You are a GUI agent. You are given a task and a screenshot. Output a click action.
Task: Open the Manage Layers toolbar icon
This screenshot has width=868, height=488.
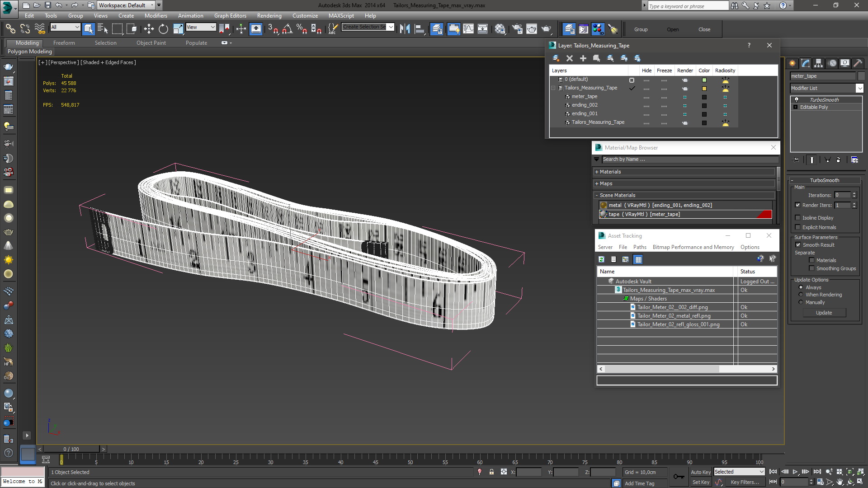tap(437, 29)
